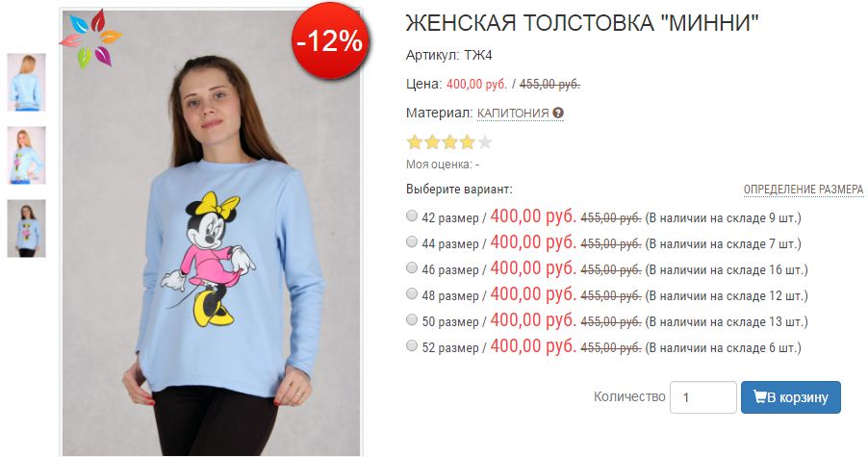Choose the 48 размер radio button

tap(411, 293)
